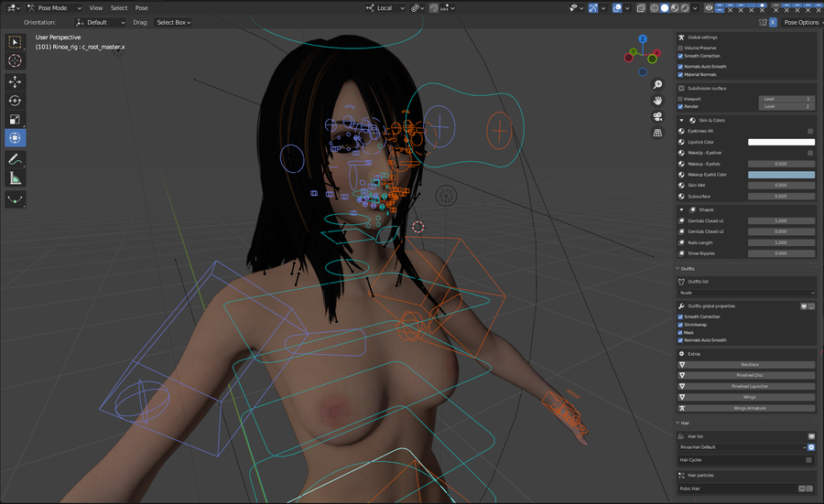Collapse the Shapes section

point(681,209)
